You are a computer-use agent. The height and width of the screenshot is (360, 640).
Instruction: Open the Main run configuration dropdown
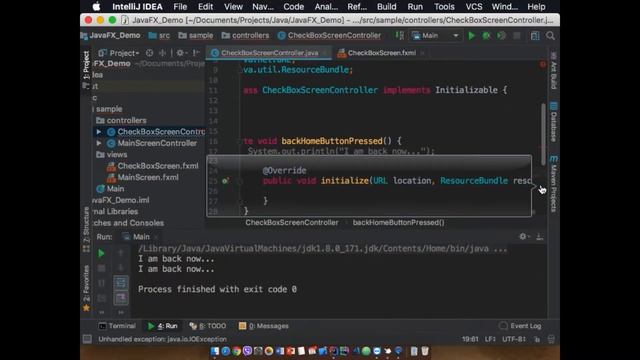click(x=435, y=36)
